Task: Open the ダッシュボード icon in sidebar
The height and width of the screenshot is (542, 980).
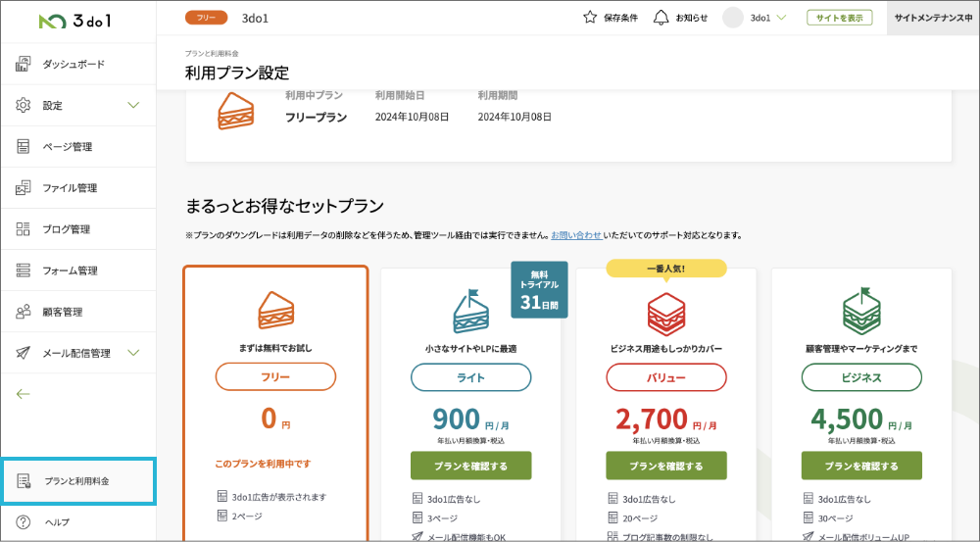Action: point(24,64)
